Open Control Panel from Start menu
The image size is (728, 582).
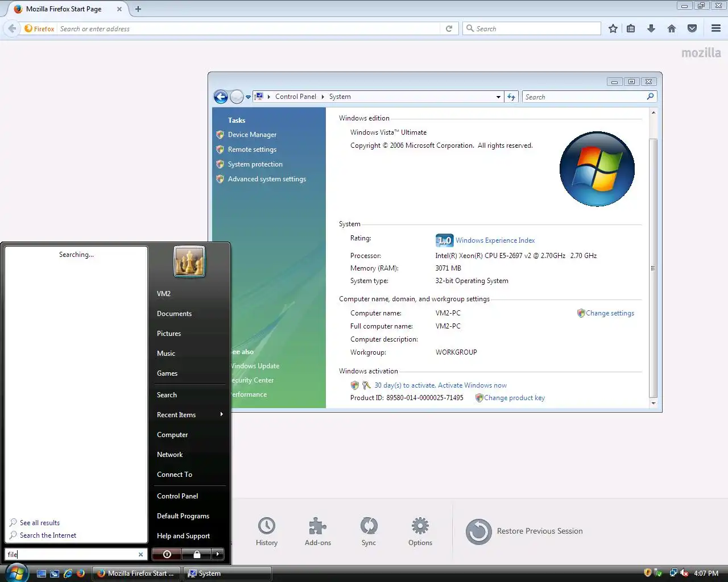pos(177,496)
